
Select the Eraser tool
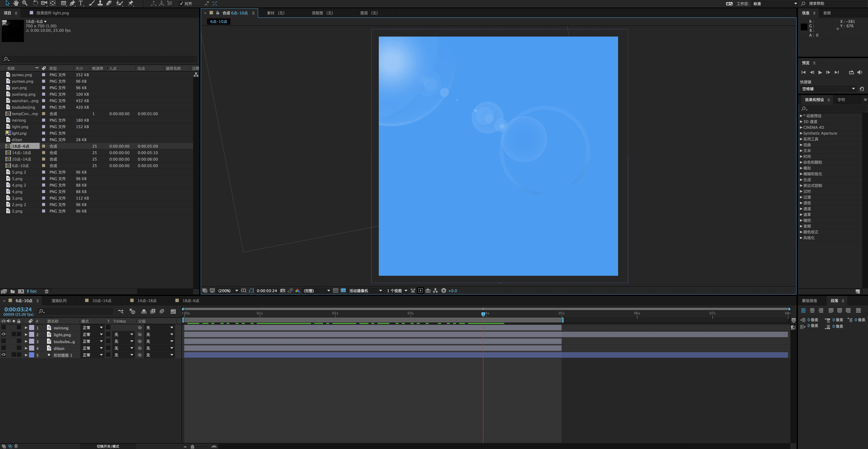109,3
